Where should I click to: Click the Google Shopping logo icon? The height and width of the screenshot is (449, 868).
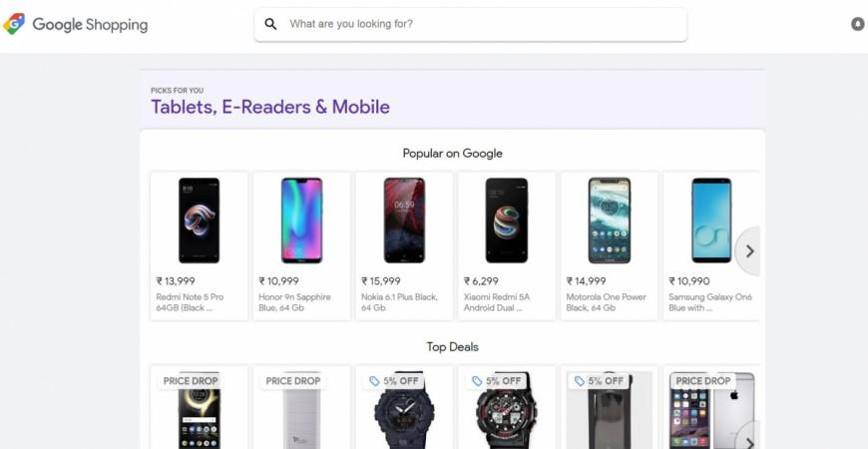pos(14,24)
